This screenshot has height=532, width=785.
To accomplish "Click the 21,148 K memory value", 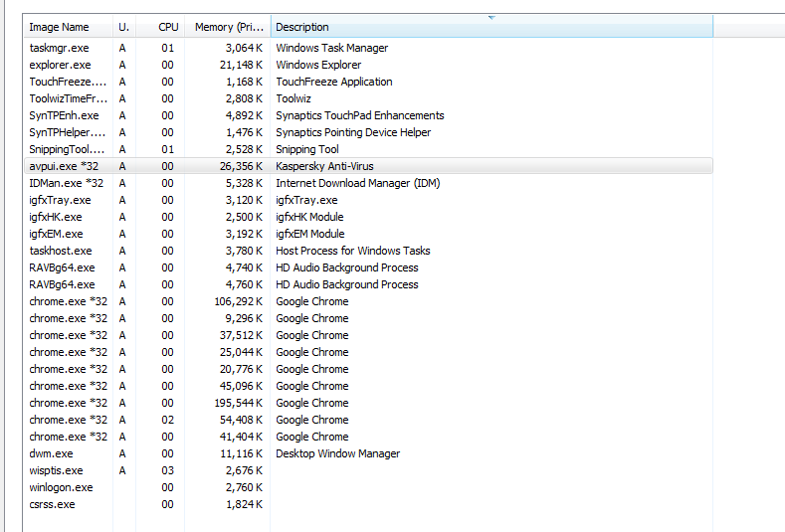I will (241, 65).
